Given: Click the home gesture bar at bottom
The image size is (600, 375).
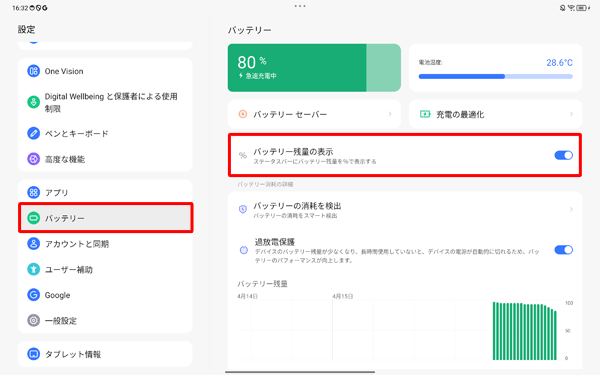Looking at the screenshot, I should (x=300, y=372).
